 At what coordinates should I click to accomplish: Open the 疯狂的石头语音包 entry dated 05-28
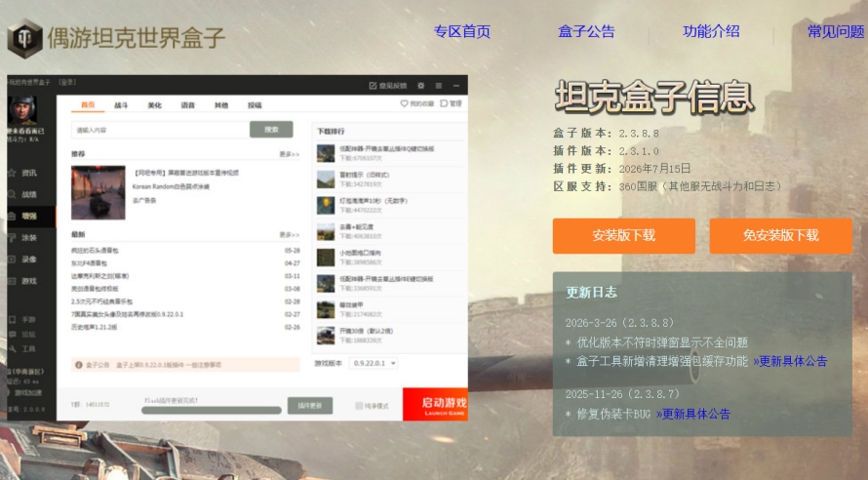[95, 251]
